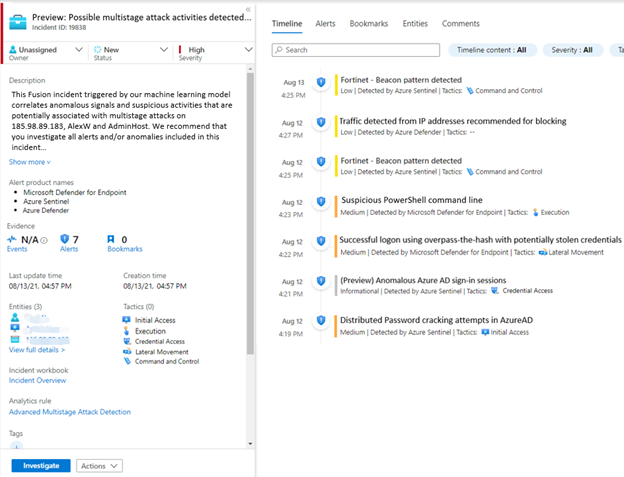Click the host computer entity icon
This screenshot has height=477, width=624.
pos(15,328)
